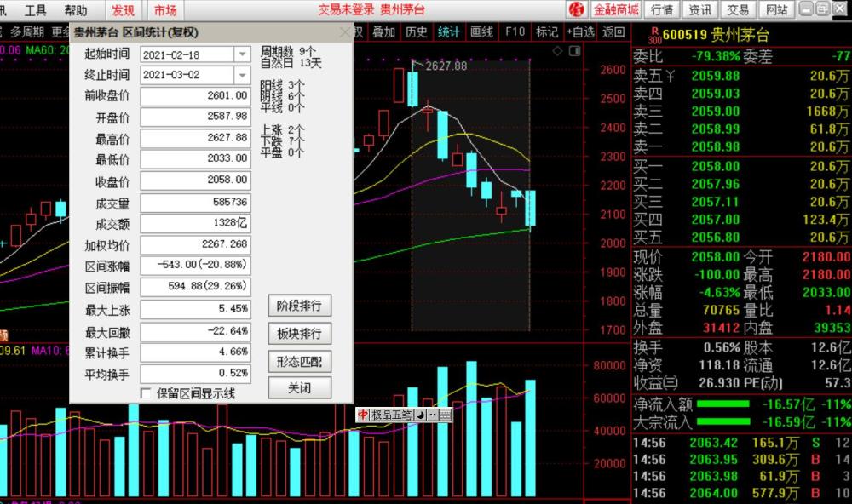This screenshot has height=504, width=852.
Task: Open F10 company info
Action: 515,32
